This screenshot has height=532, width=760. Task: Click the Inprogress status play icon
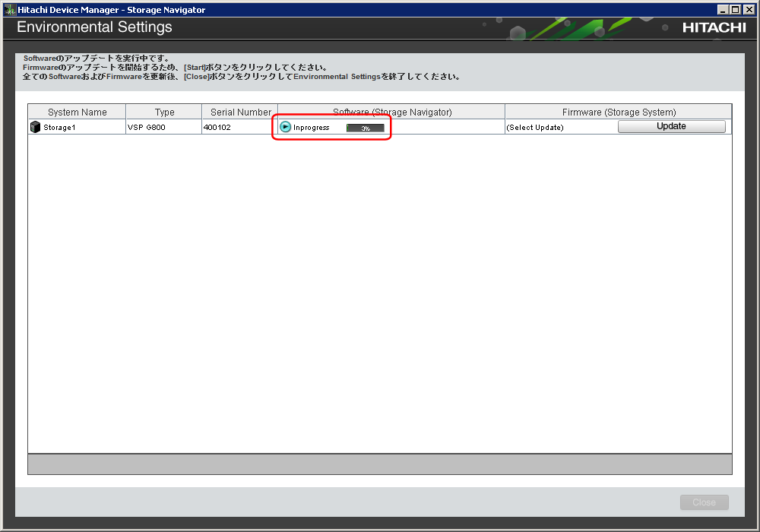[x=286, y=127]
